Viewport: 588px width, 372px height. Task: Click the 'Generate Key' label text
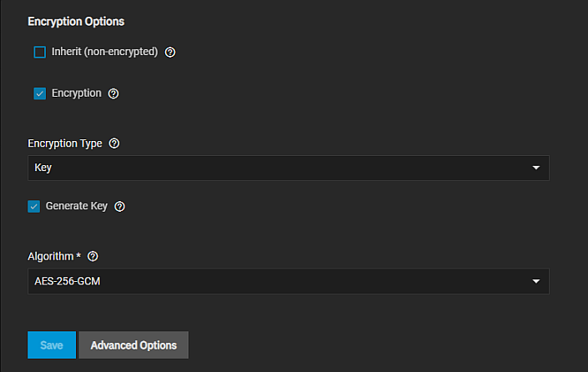click(77, 206)
